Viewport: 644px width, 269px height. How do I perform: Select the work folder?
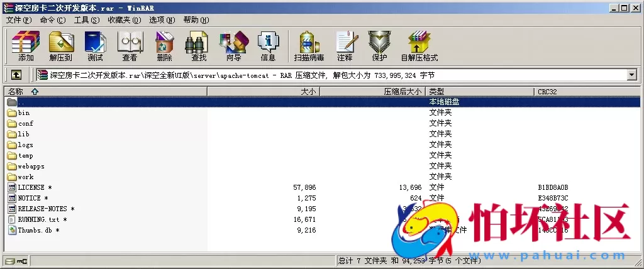click(x=20, y=177)
